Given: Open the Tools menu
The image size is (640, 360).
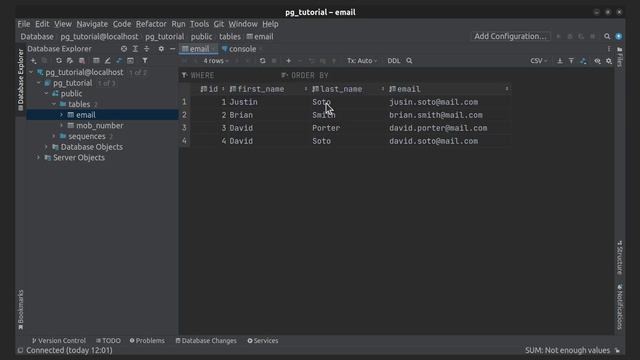Looking at the screenshot, I should (199, 24).
